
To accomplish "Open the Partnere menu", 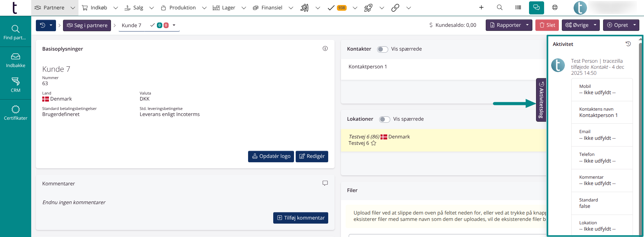I will point(50,8).
